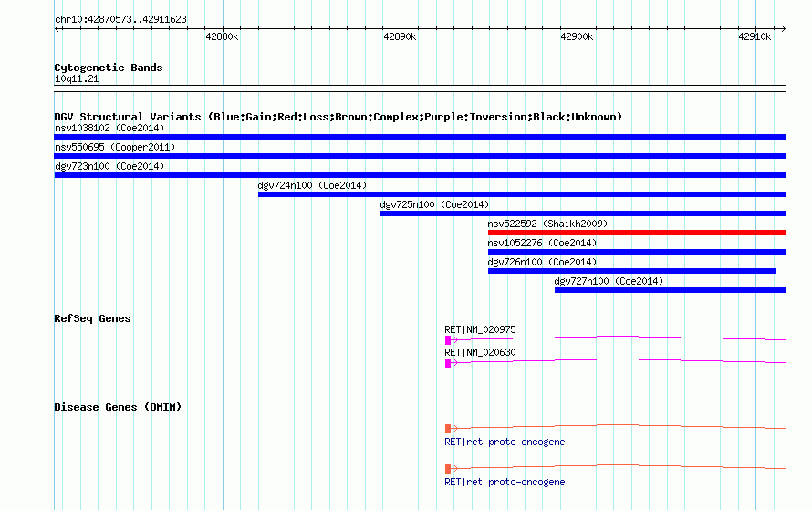This screenshot has width=812, height=510.
Task: Click the chr10:42870573..42911623 coordinate label
Action: (120, 19)
